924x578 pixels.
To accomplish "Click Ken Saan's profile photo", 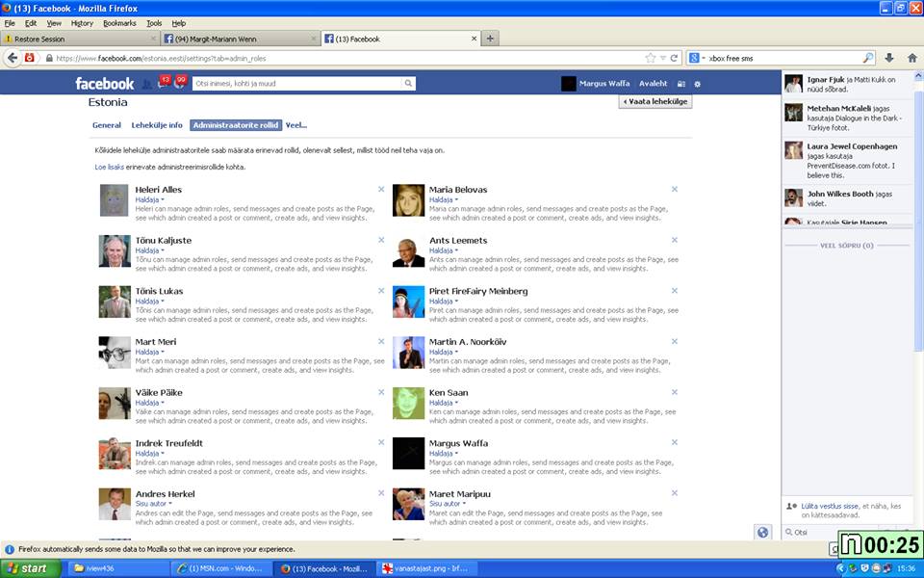I will click(408, 403).
